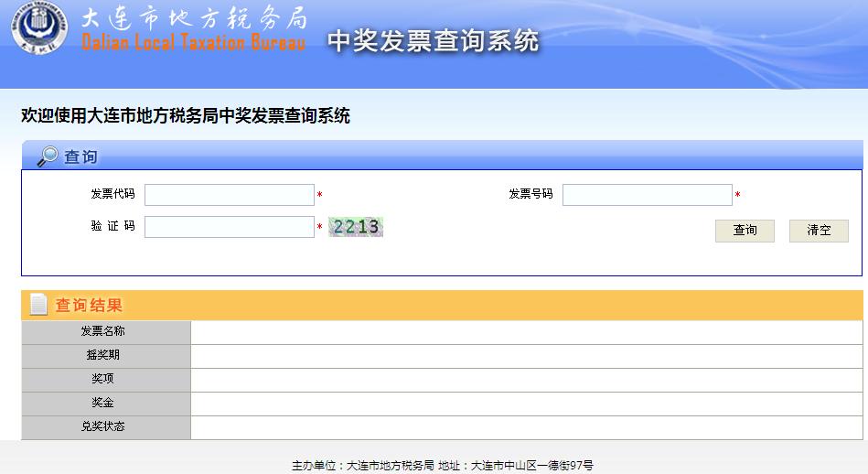Image resolution: width=868 pixels, height=474 pixels.
Task: Select the 摇奖期 result row label
Action: [103, 355]
